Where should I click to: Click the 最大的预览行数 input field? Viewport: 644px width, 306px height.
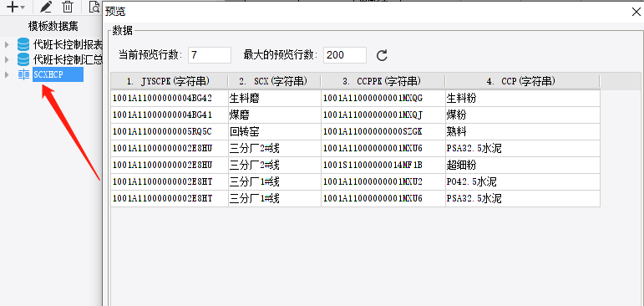[345, 55]
